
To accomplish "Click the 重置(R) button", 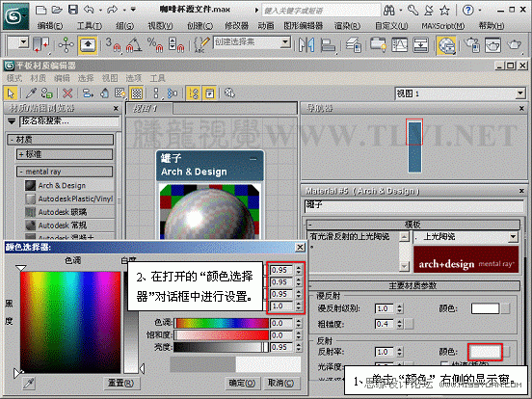I will (x=120, y=383).
